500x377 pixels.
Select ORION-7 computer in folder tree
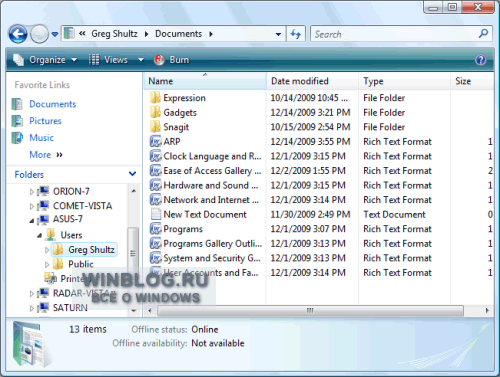pyautogui.click(x=71, y=191)
